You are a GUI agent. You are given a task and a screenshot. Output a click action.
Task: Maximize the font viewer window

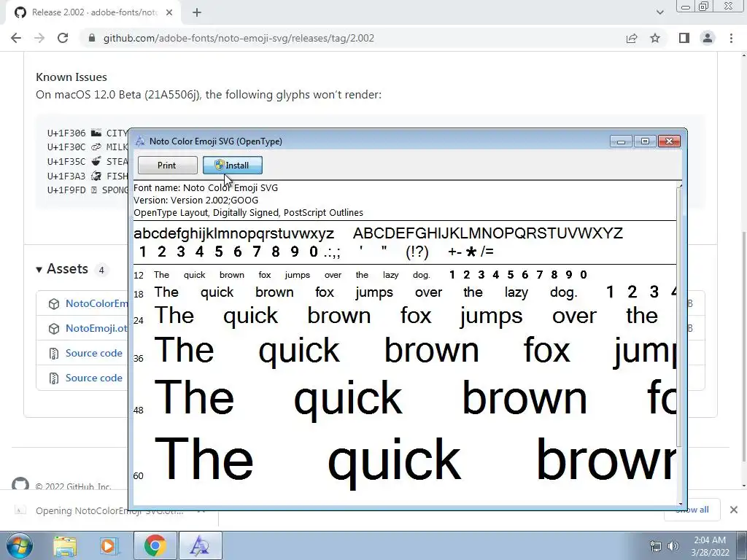(x=645, y=141)
